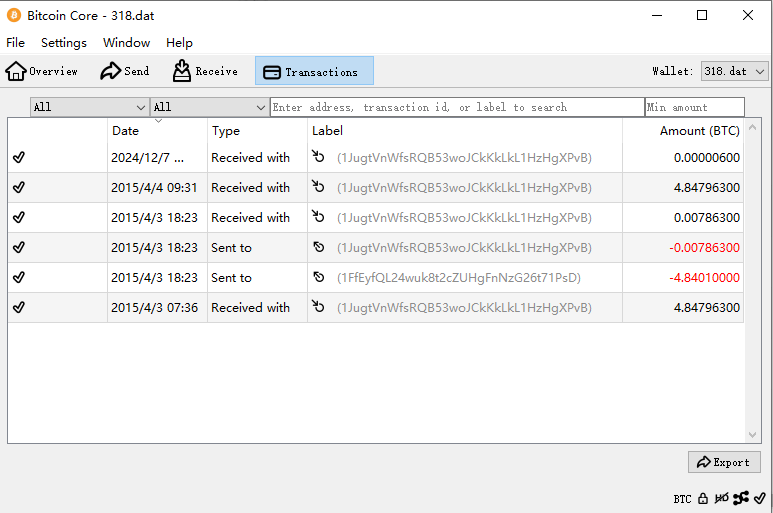Image resolution: width=773 pixels, height=513 pixels.
Task: Click the Receive toolbar icon
Action: point(182,71)
